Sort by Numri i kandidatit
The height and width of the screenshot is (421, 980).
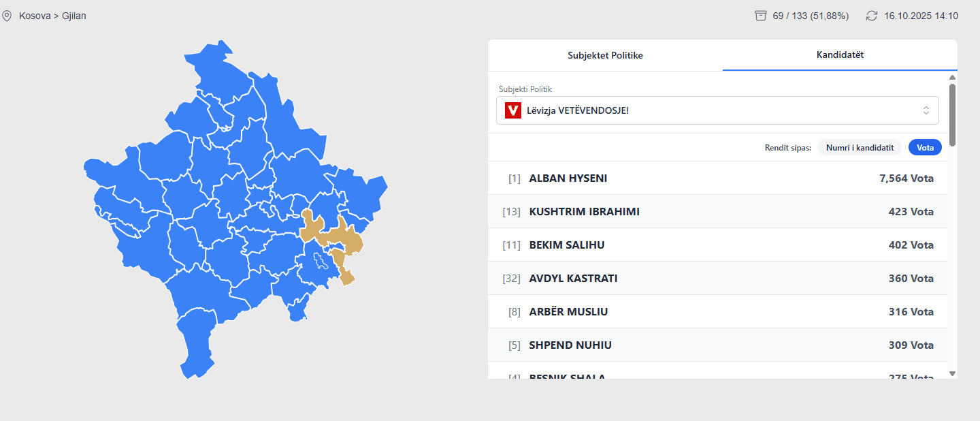click(860, 147)
